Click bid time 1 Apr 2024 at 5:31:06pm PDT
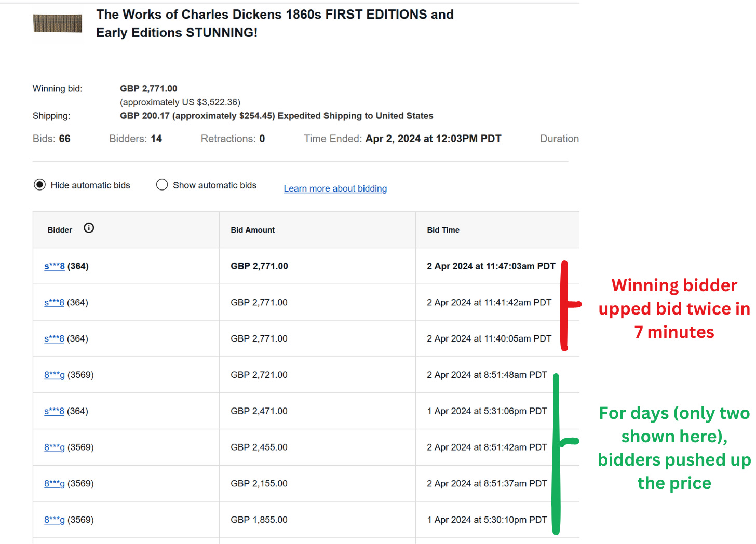The height and width of the screenshot is (544, 756). point(487,411)
